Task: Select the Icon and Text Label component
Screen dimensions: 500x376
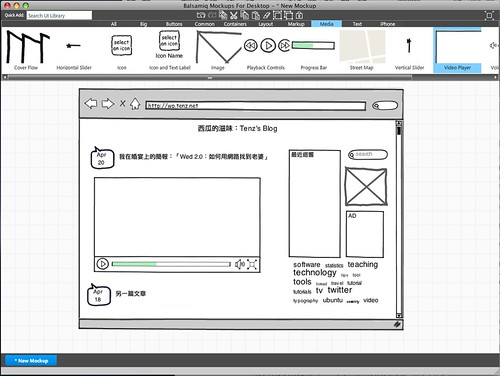Action: (169, 50)
